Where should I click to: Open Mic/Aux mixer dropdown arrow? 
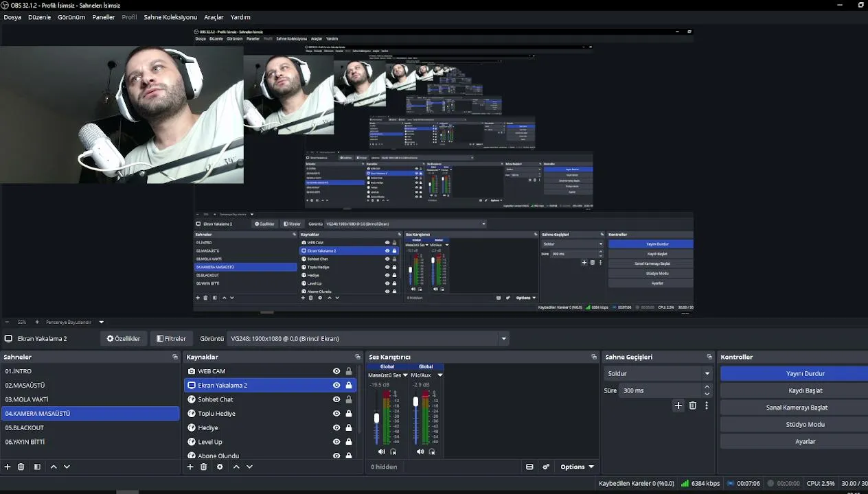click(440, 375)
